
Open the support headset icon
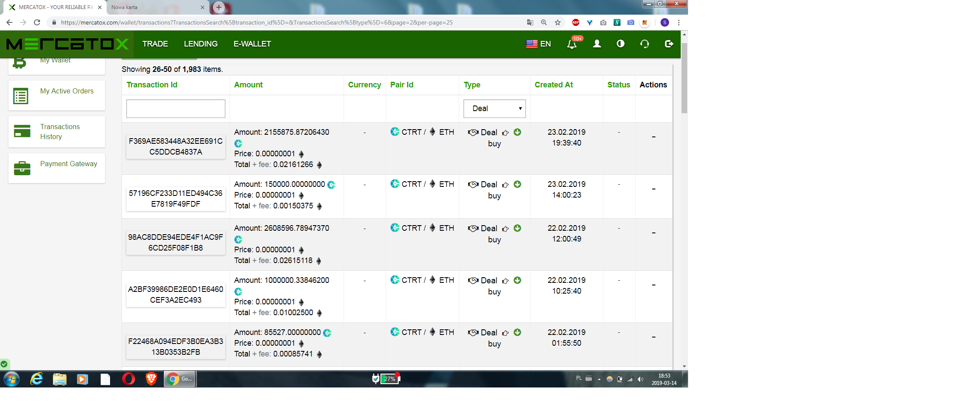click(644, 44)
